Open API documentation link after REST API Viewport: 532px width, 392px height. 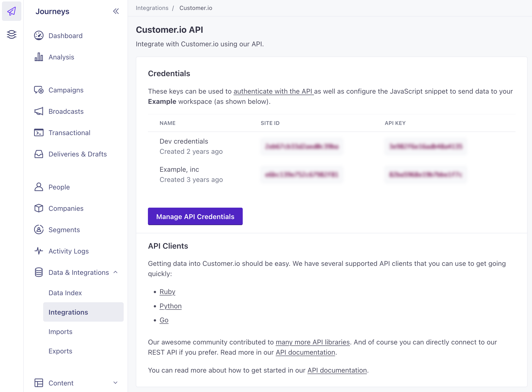tap(306, 352)
